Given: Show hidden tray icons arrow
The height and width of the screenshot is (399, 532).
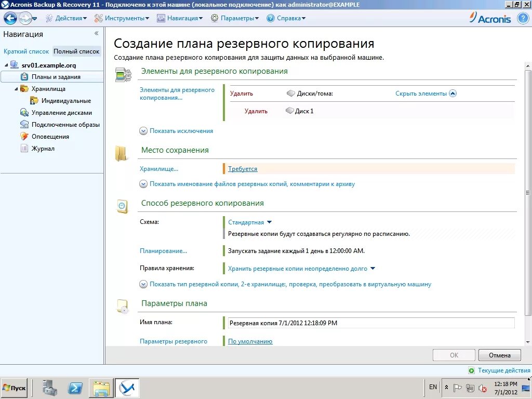Looking at the screenshot, I should click(446, 388).
